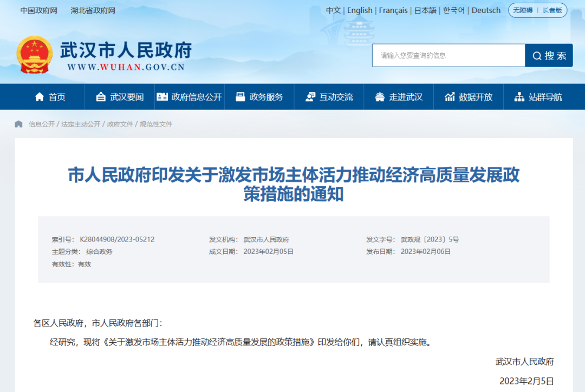Screen dimensions: 585x392
Task: Open the 湖北省政府网 link
Action: pos(93,10)
